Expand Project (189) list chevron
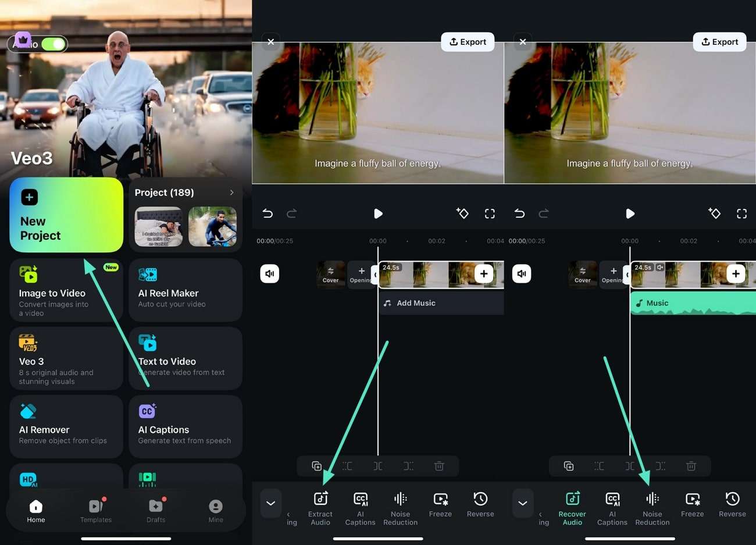Viewport: 756px width, 545px height. [231, 193]
